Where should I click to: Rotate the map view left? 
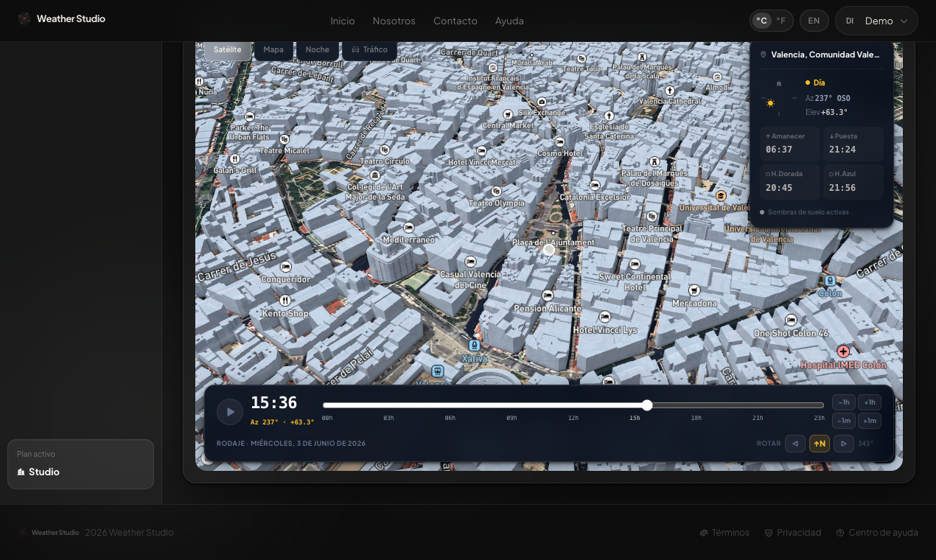pyautogui.click(x=794, y=444)
